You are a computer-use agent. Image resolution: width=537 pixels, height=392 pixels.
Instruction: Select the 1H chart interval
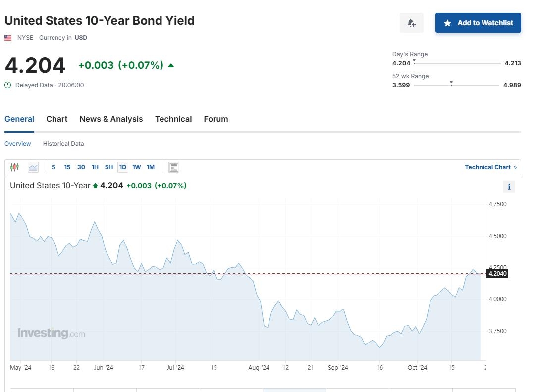95,167
